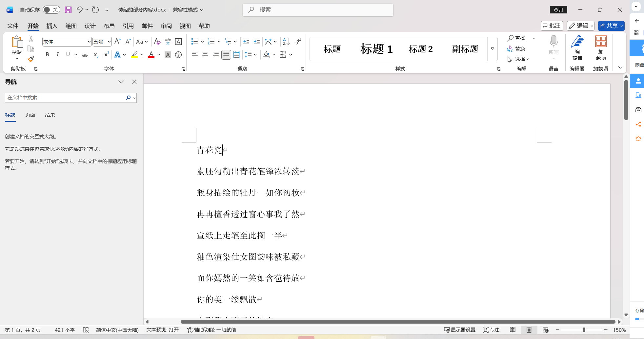The width and height of the screenshot is (644, 339).
Task: Insert enclosed character (字) icon
Action: pos(178,55)
